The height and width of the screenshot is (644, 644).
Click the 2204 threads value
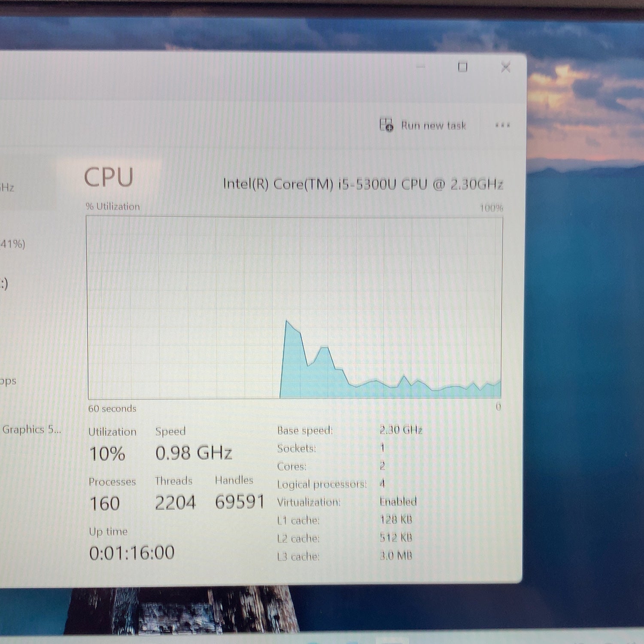(x=175, y=502)
